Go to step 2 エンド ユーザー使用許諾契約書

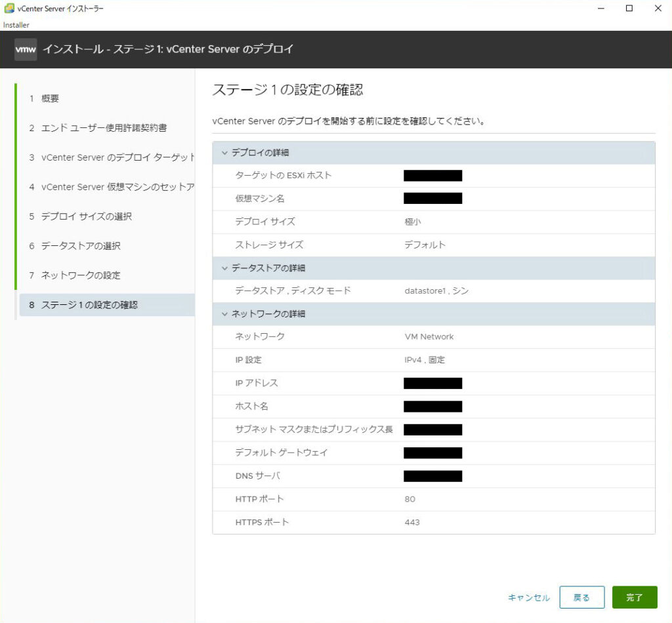click(x=98, y=128)
